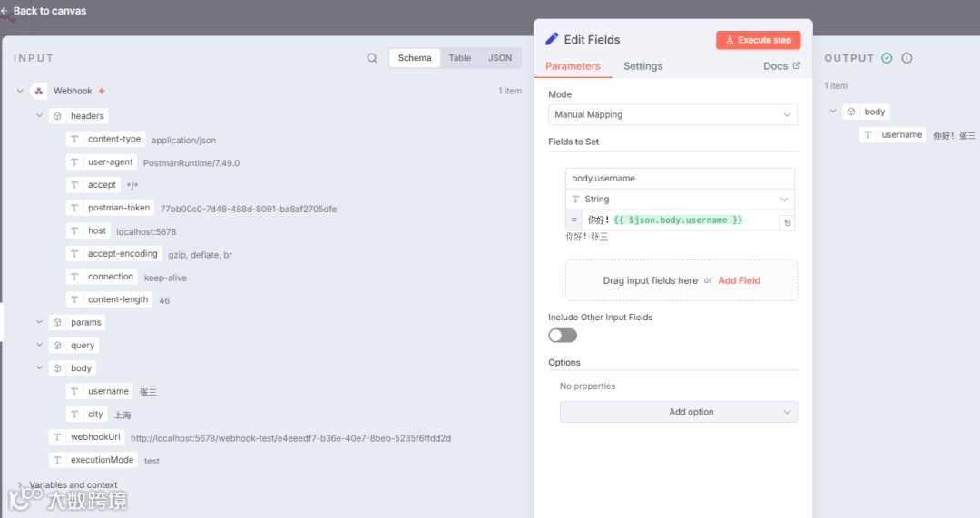Screen dimensions: 980x518
Task: Click the localhost:5678 host value
Action: [x=146, y=232]
